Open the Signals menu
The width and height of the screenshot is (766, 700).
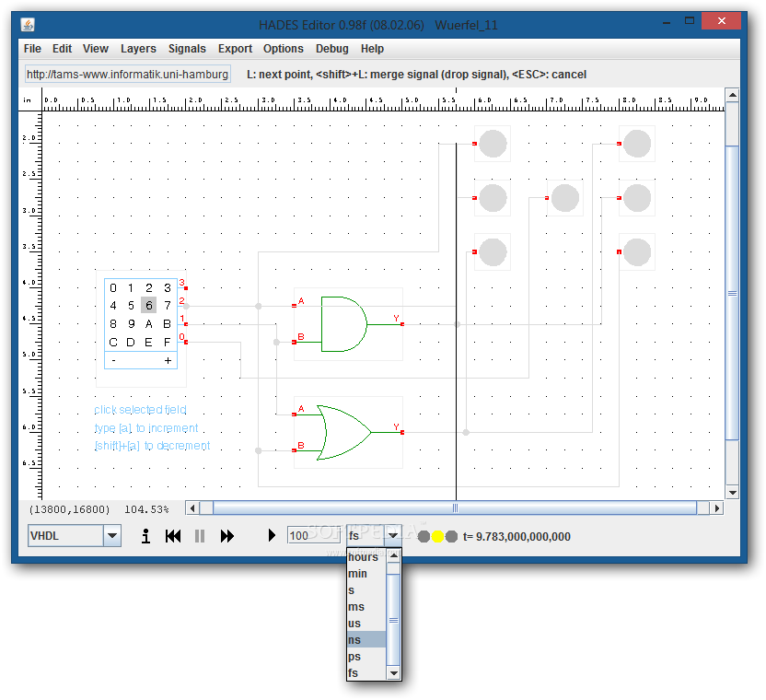pyautogui.click(x=187, y=49)
